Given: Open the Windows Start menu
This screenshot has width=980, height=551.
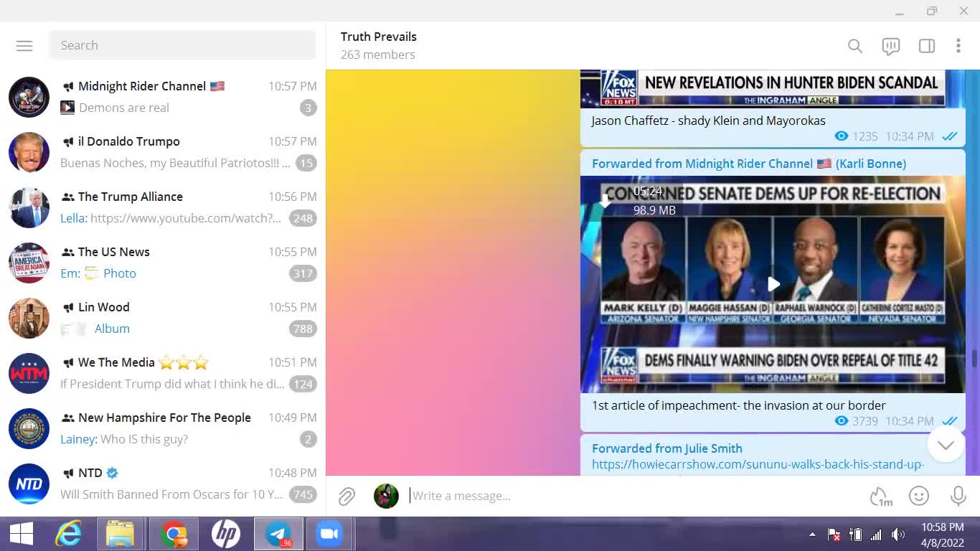Looking at the screenshot, I should point(21,534).
